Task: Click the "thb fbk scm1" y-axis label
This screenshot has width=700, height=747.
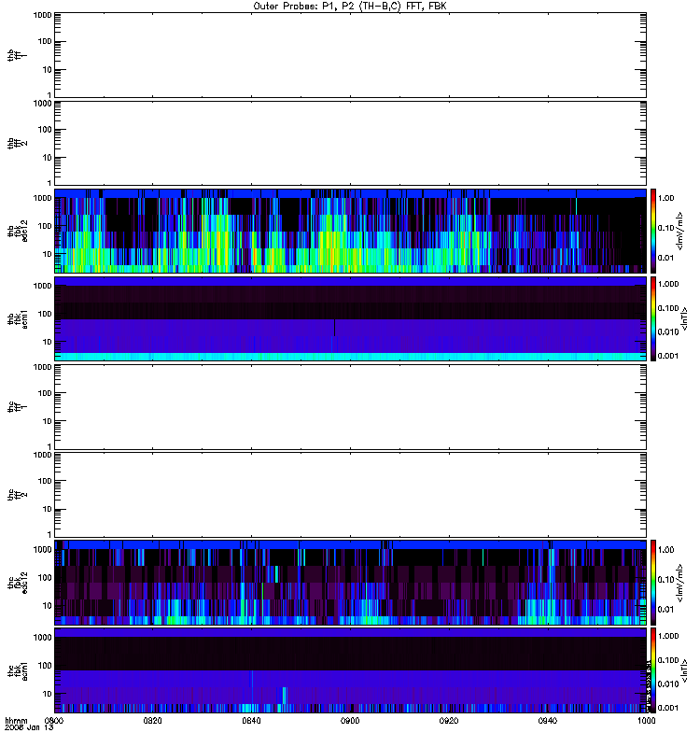Action: point(17,318)
